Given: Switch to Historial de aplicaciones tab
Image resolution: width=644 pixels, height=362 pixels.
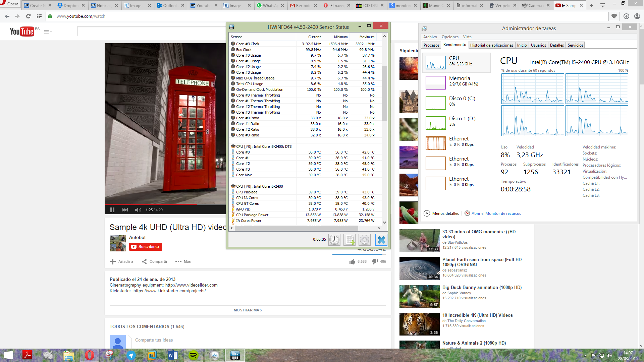Looking at the screenshot, I should [491, 45].
